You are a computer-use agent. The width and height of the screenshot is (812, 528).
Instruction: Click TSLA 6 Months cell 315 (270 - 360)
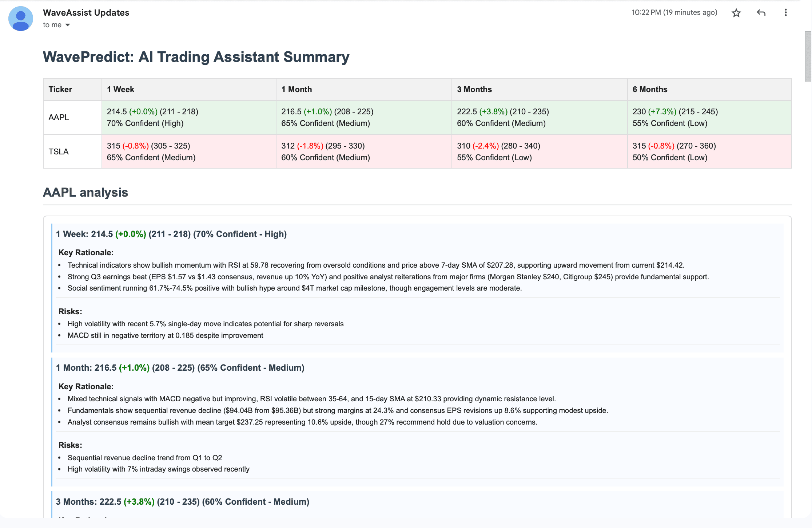click(709, 151)
